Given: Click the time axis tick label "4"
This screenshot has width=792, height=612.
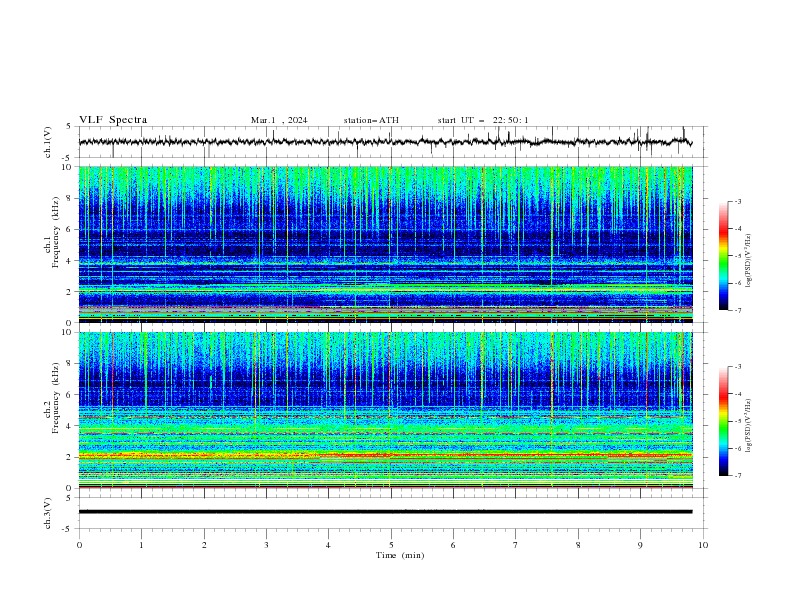Looking at the screenshot, I should point(328,545).
